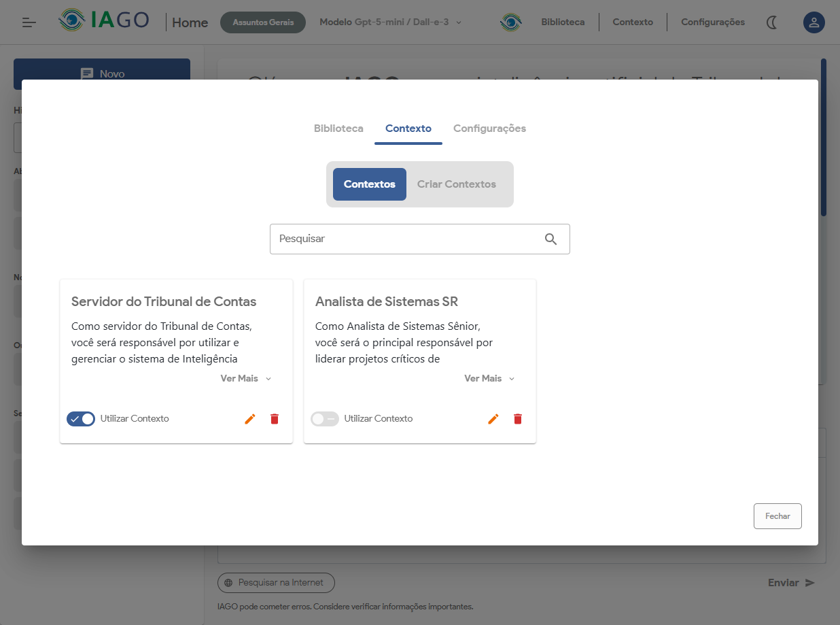Expand Ver Mais on Servidor do Tribunal card
Viewport: 840px width, 625px height.
tap(245, 379)
